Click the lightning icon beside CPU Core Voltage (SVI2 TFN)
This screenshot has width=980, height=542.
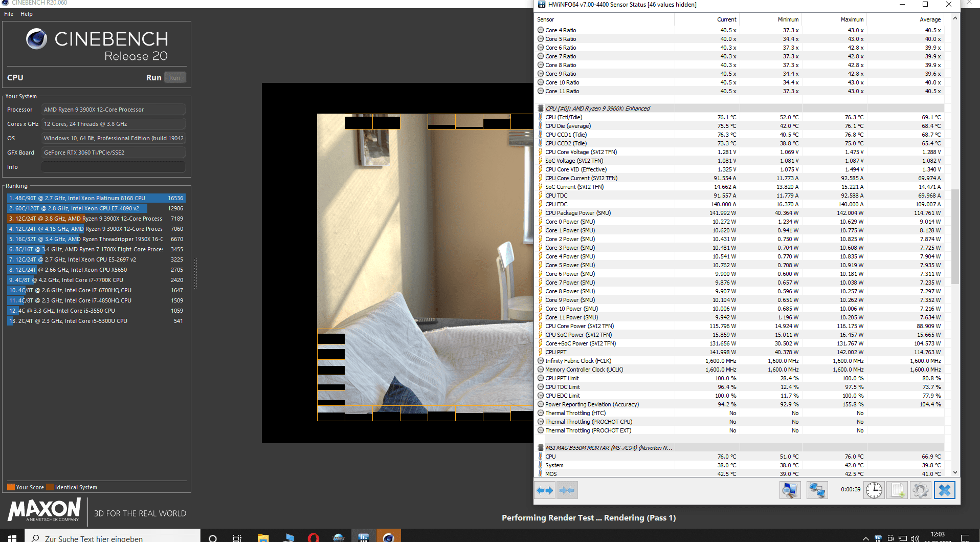[540, 152]
